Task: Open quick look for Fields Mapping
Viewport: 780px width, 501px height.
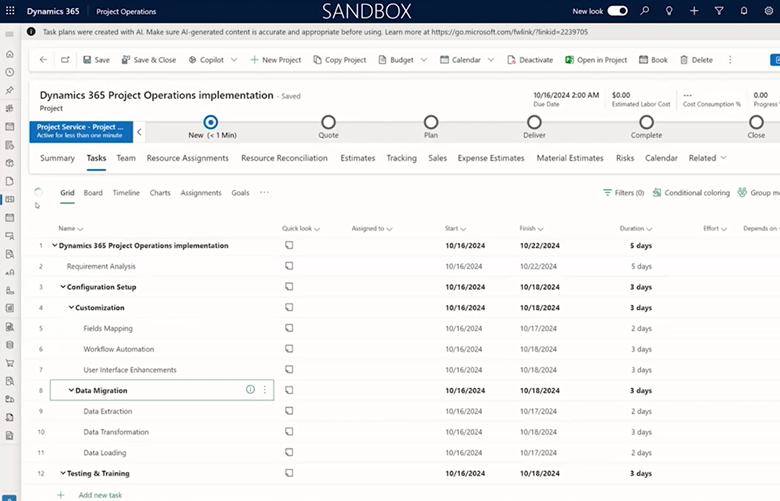Action: tap(289, 328)
